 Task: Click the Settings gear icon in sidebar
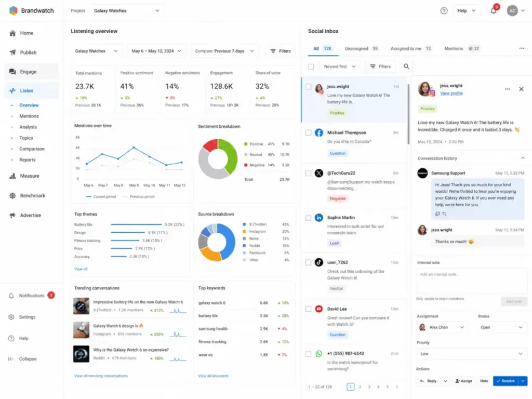11,317
